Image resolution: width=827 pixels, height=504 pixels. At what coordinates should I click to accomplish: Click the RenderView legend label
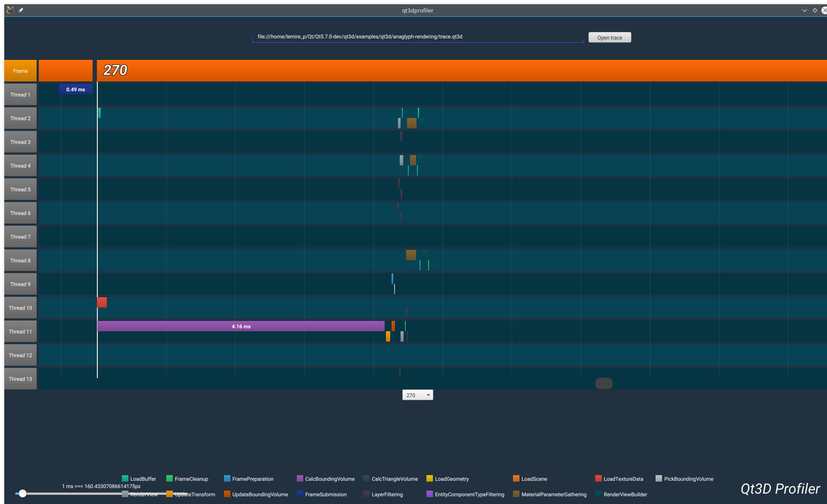[144, 495]
